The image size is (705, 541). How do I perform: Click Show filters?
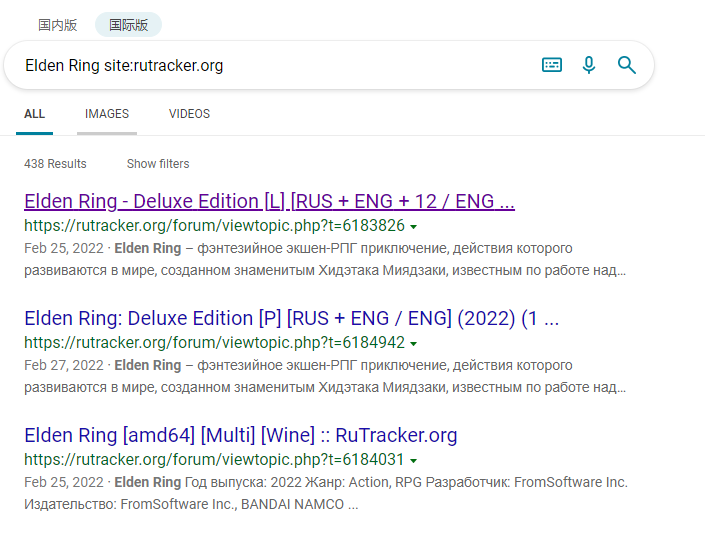click(158, 164)
